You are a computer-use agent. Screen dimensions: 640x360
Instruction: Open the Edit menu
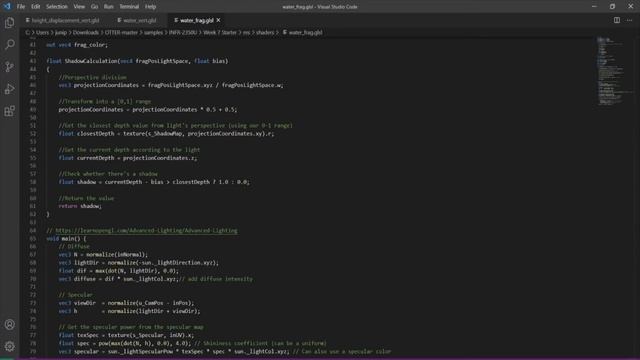click(x=36, y=7)
